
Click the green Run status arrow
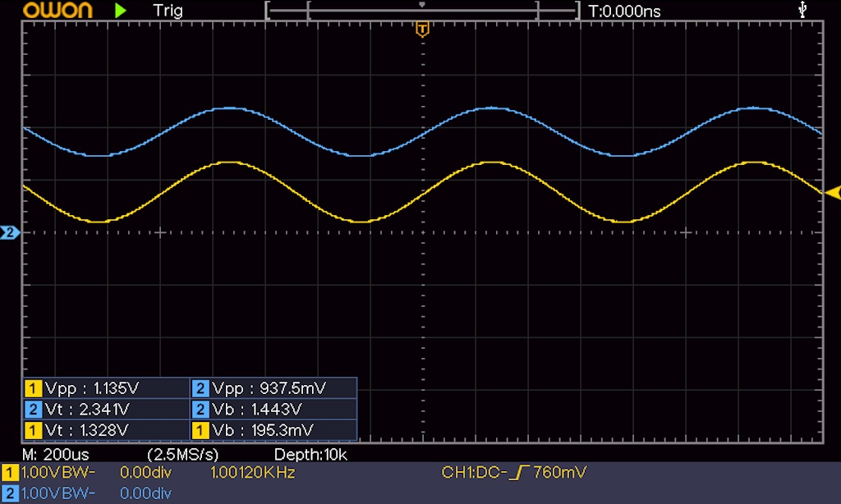click(x=121, y=11)
